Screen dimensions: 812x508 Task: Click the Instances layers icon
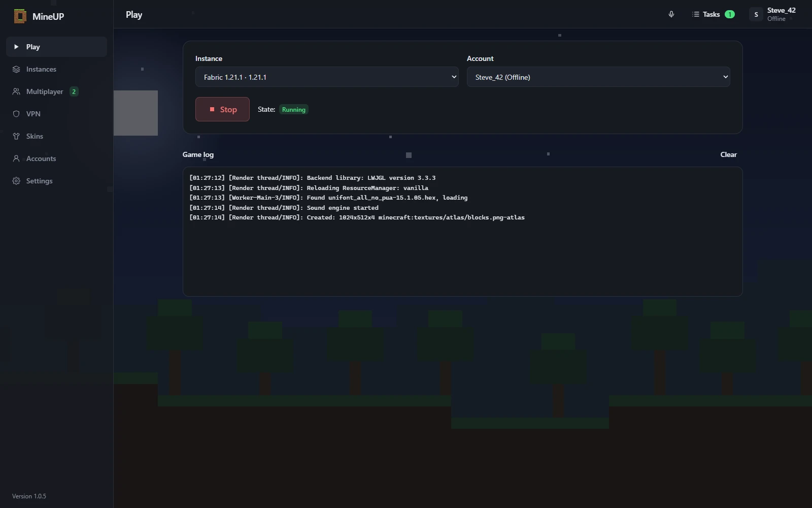coord(16,69)
